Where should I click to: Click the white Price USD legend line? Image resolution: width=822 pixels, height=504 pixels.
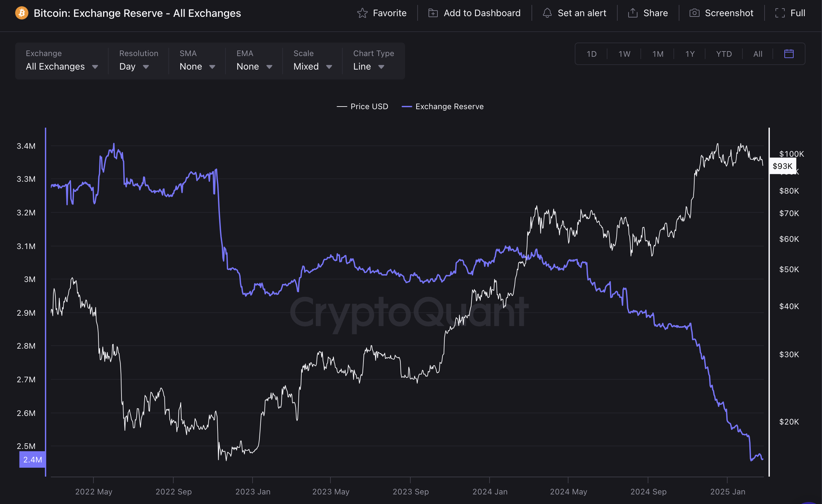point(342,107)
